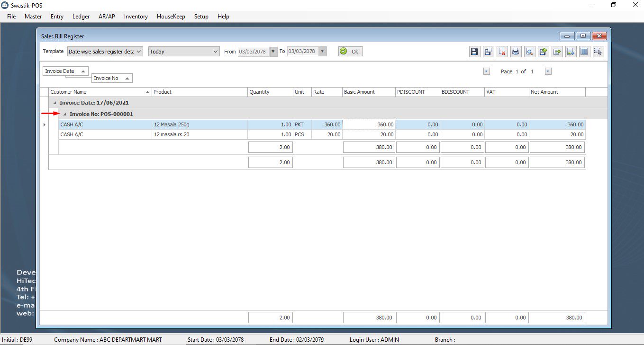Screen dimensions: 644x345
Task: Click the Save As toolbar icon
Action: tap(488, 52)
